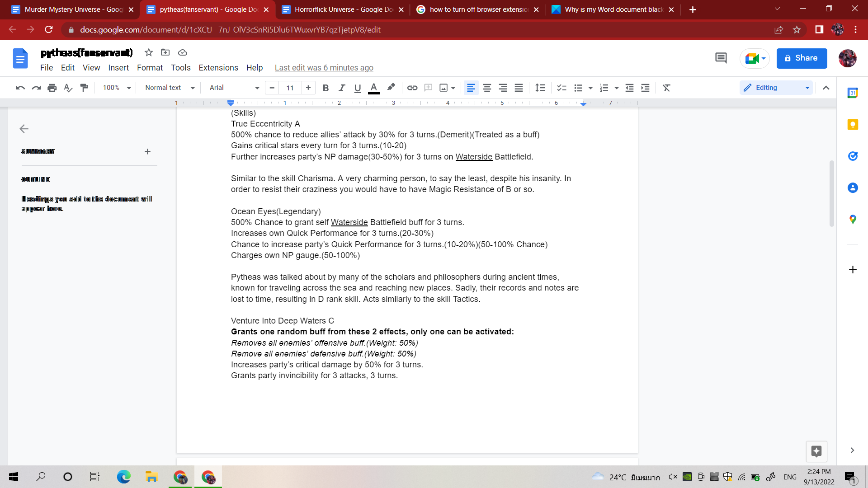Screen dimensions: 868x488
Task: Open the text color picker
Action: pyautogui.click(x=373, y=88)
